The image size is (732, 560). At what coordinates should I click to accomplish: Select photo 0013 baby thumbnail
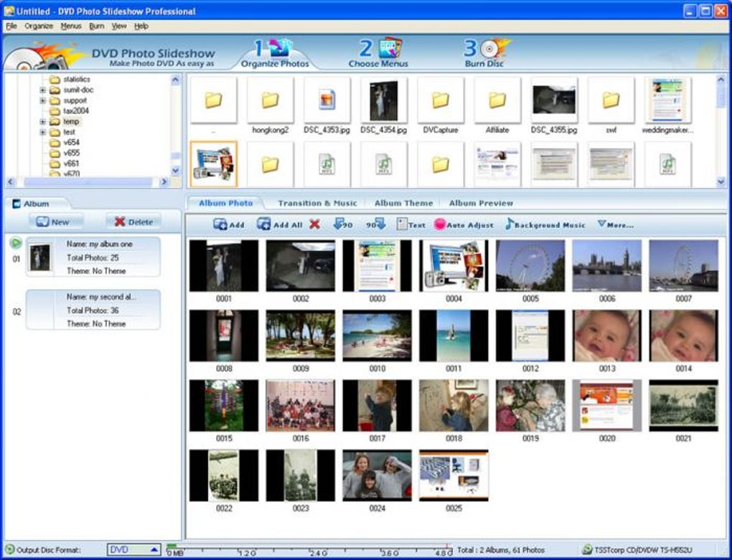pos(607,336)
